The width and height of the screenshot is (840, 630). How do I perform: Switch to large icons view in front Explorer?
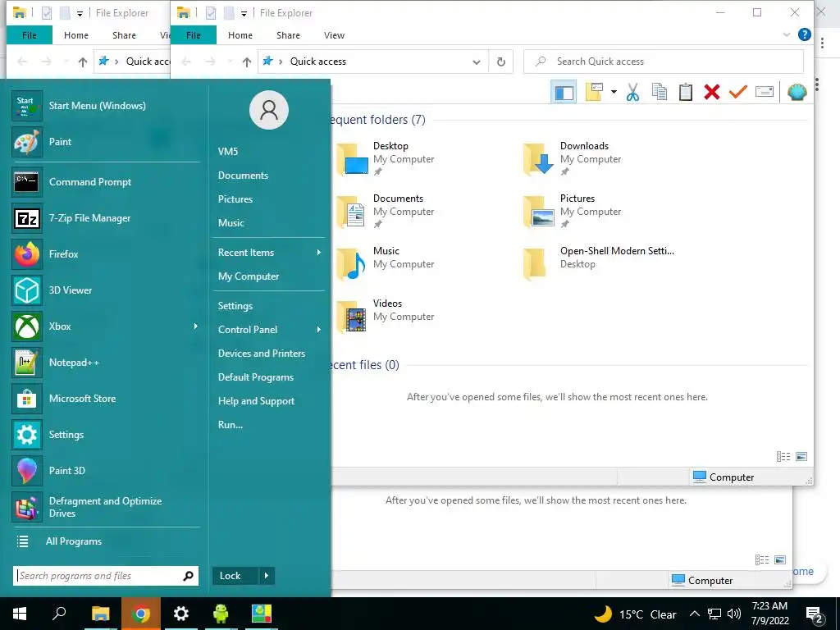tap(801, 456)
